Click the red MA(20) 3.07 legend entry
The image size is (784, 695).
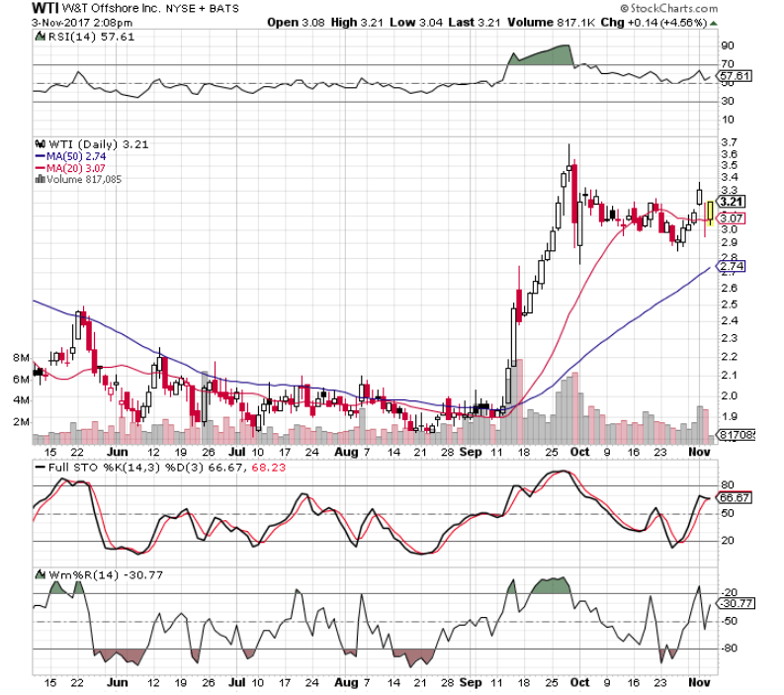[69, 167]
